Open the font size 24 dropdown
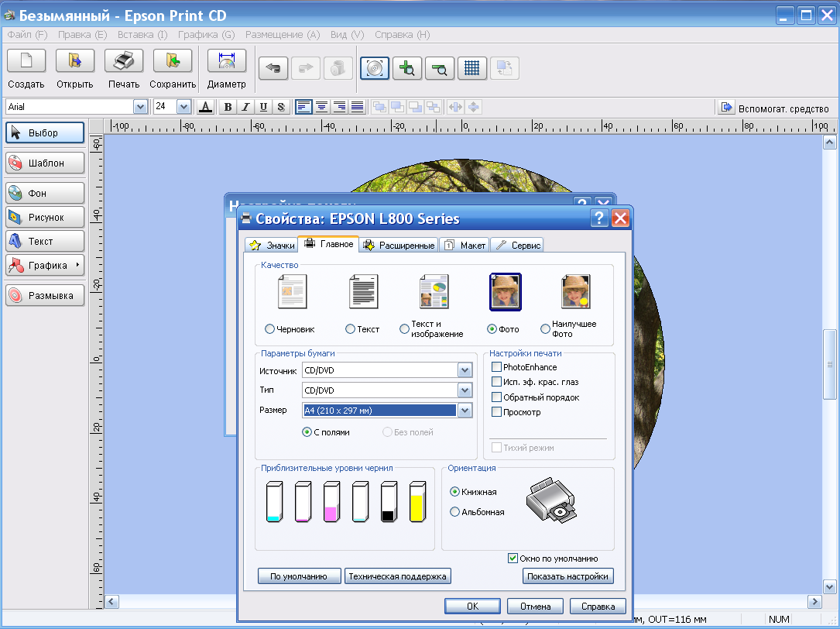 (x=183, y=107)
